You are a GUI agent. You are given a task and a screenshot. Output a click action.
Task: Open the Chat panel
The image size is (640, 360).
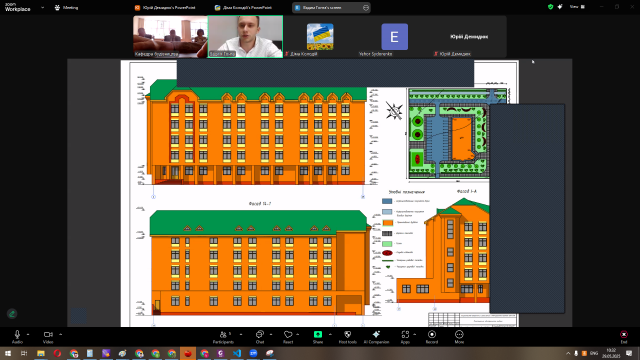[260, 337]
